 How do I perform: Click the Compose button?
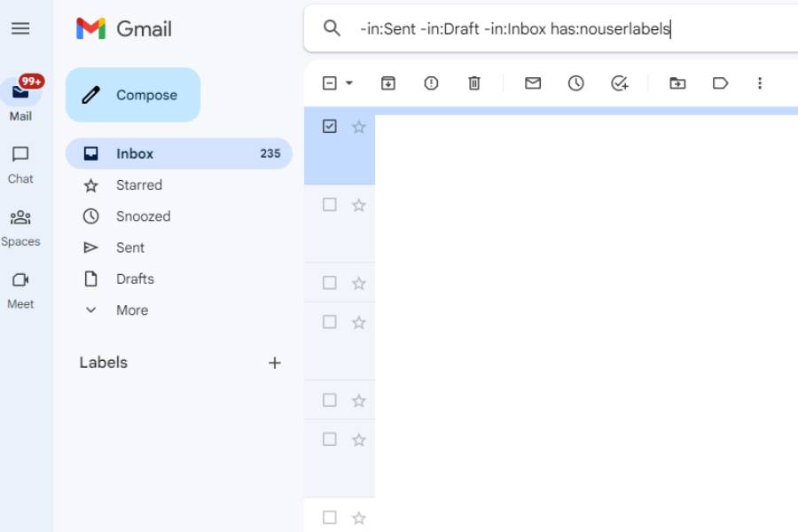coord(133,95)
